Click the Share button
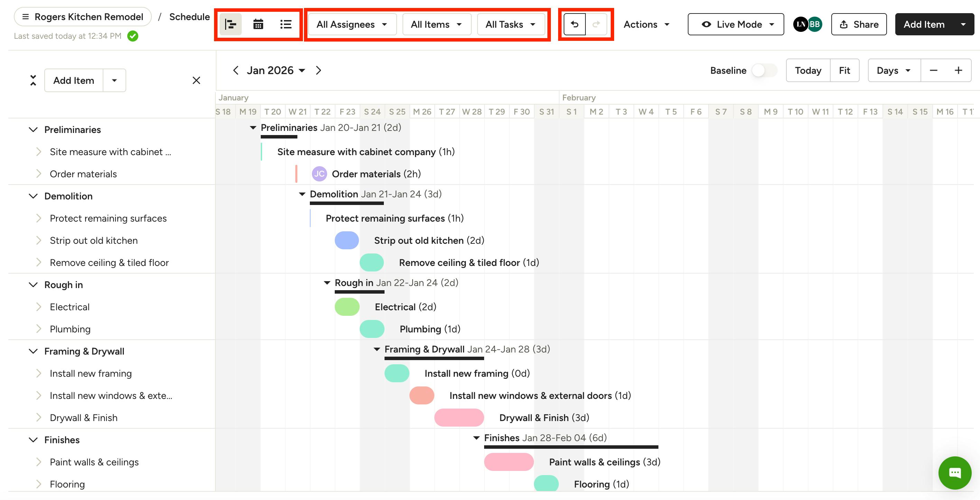Image resolution: width=980 pixels, height=500 pixels. (859, 24)
